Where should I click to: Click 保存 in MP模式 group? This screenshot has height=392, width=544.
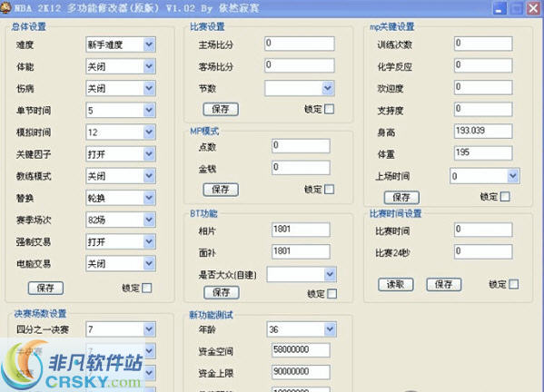tap(221, 190)
